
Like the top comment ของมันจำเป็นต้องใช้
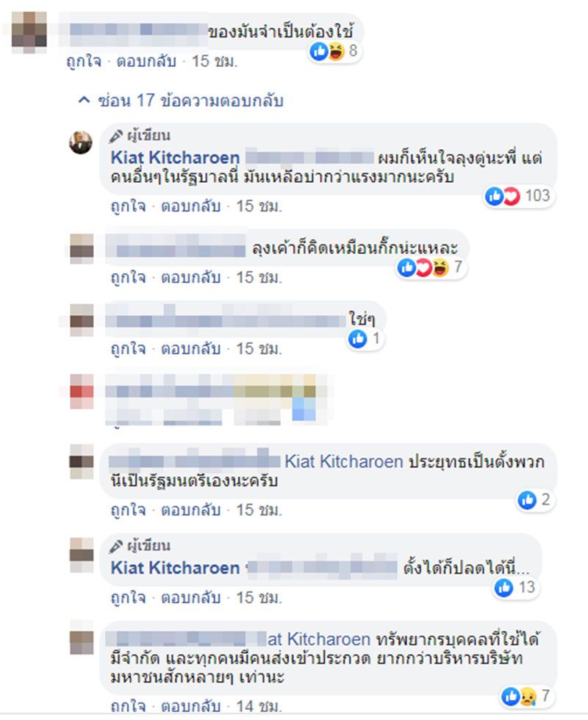point(84,60)
